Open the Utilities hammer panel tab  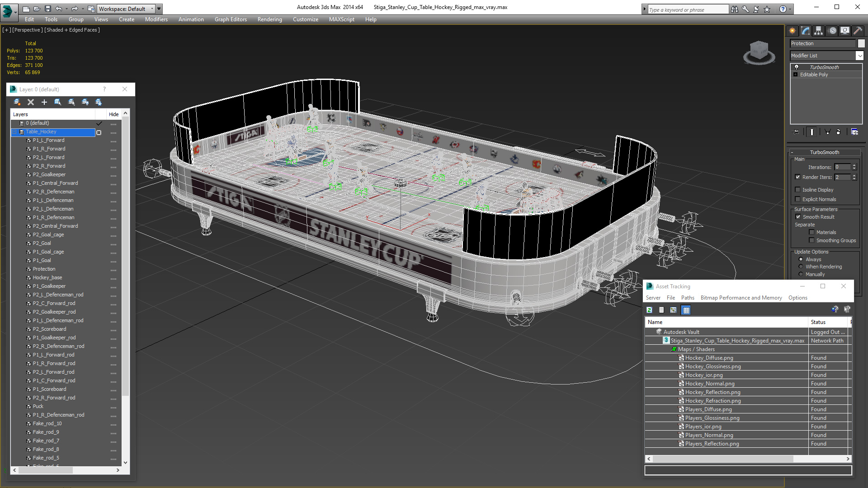pyautogui.click(x=858, y=31)
